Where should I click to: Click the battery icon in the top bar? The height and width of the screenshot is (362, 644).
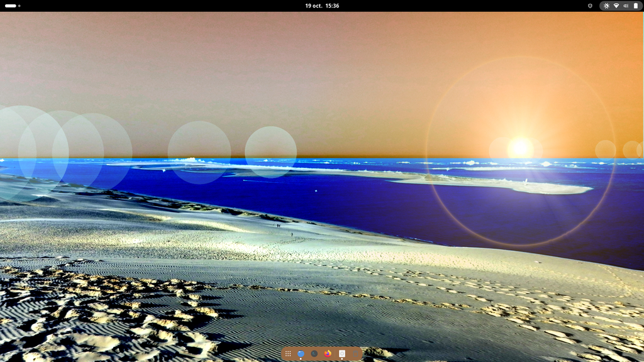635,6
